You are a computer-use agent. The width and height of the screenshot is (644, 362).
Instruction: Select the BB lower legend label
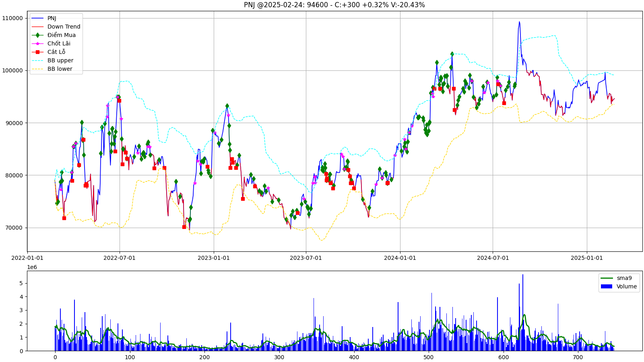pos(60,69)
